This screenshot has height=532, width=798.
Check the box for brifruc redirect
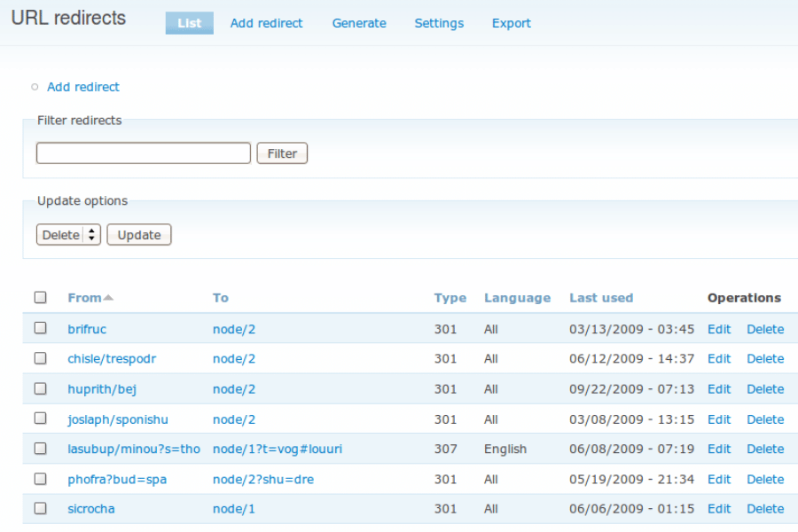click(x=40, y=328)
